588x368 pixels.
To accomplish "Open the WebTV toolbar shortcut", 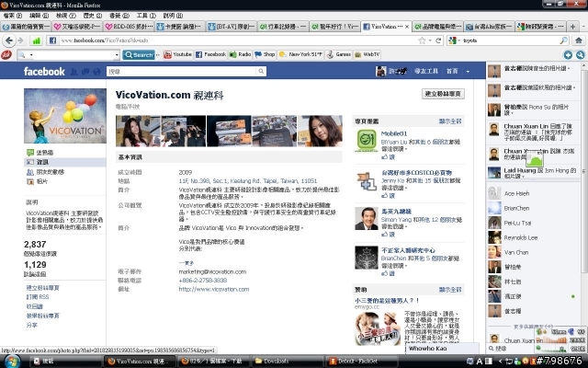I will (x=367, y=54).
